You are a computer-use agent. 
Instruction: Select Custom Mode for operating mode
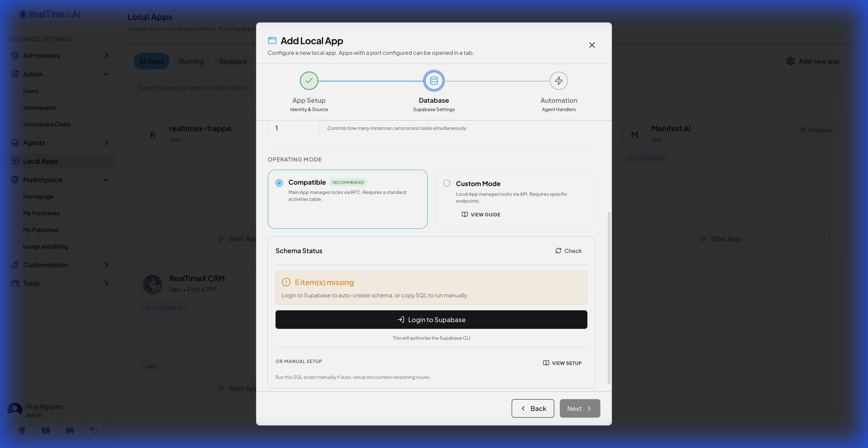[447, 183]
